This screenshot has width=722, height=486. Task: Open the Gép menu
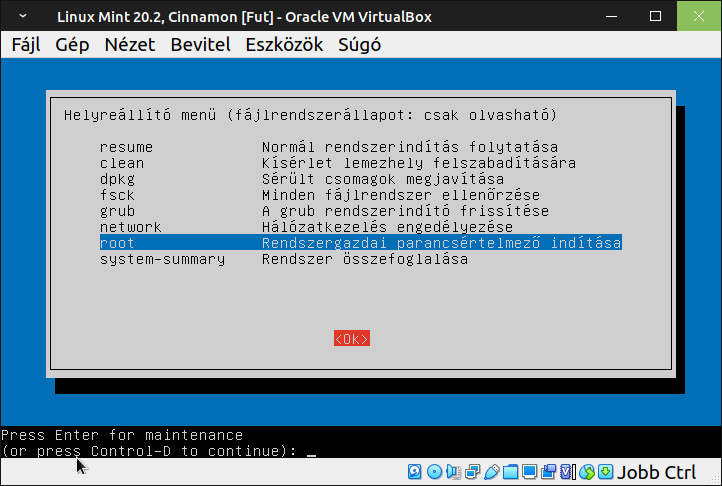72,45
